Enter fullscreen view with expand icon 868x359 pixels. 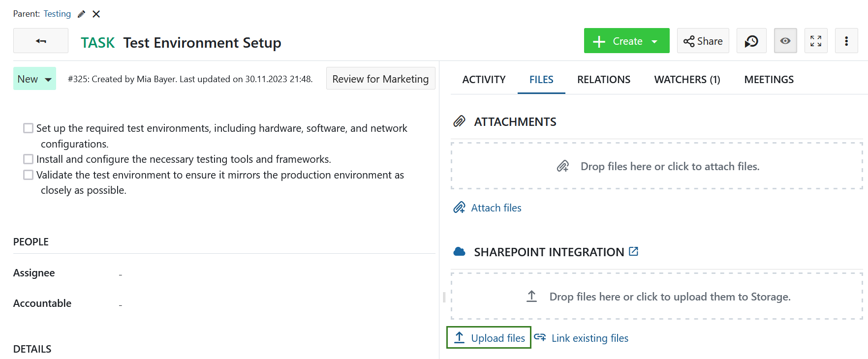pyautogui.click(x=815, y=41)
